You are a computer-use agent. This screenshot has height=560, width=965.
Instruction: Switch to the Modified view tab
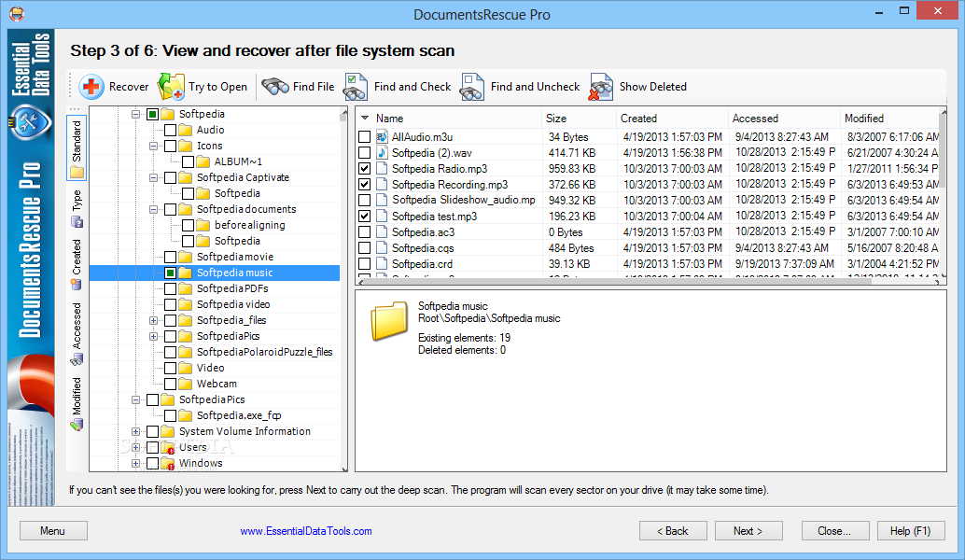tap(77, 403)
